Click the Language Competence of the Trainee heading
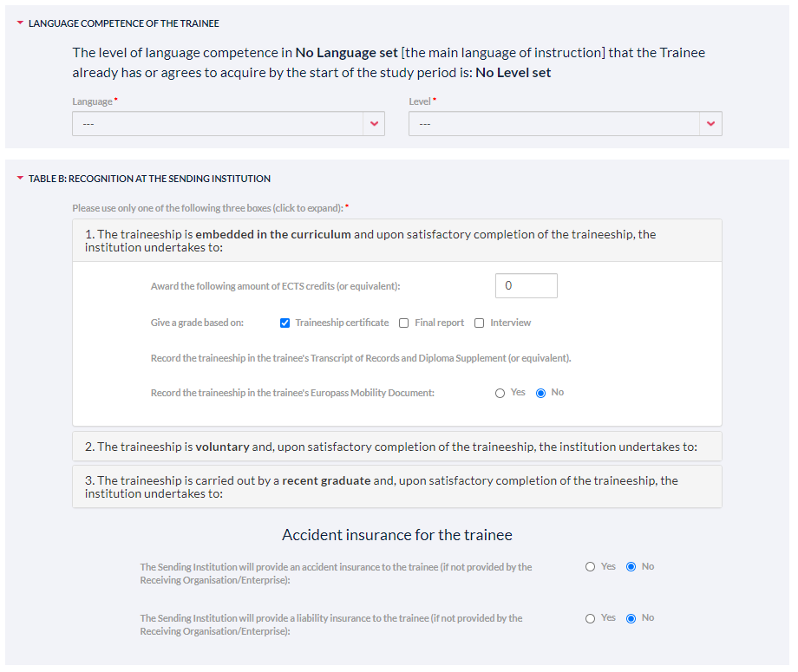The image size is (798, 672). 124,23
